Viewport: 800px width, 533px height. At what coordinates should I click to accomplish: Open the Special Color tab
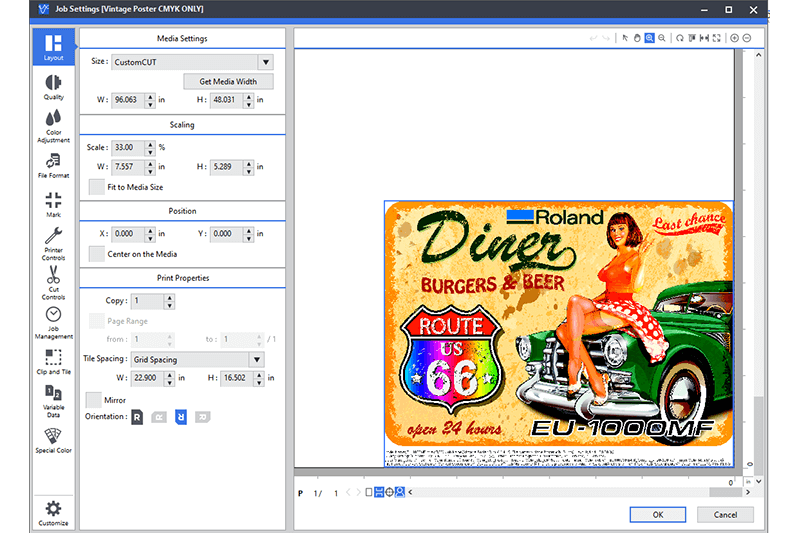tap(54, 440)
